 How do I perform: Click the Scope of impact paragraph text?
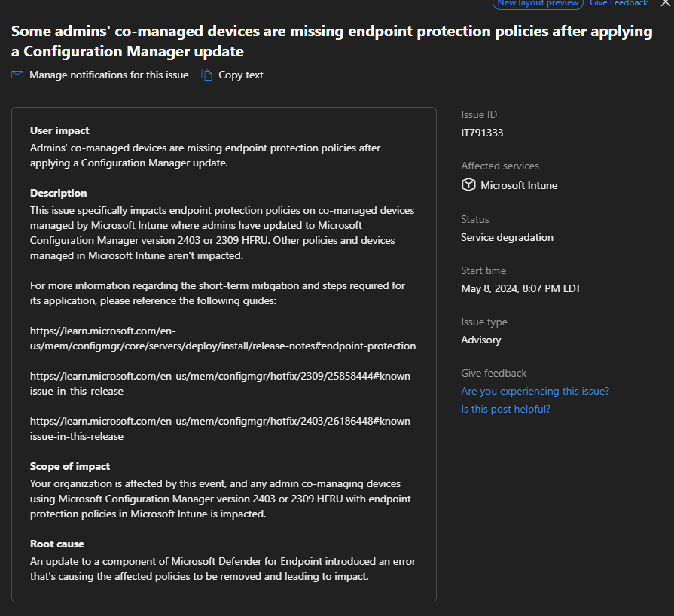[221, 499]
